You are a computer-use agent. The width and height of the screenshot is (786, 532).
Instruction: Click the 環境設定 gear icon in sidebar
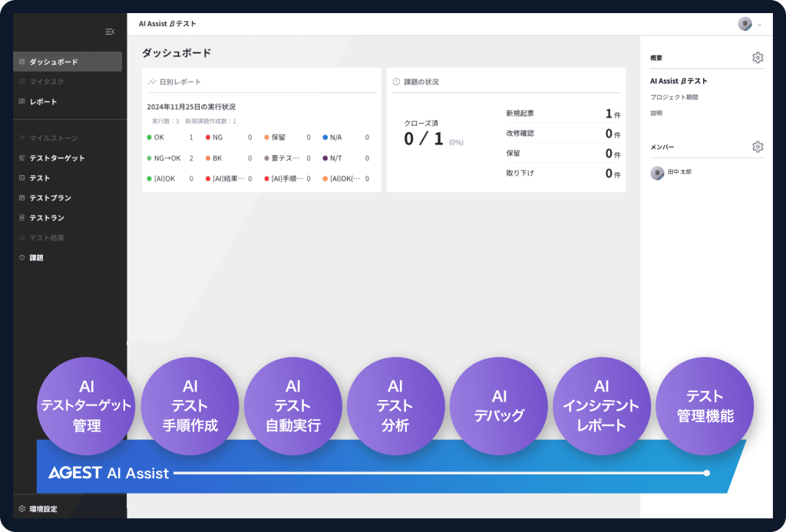tap(22, 509)
